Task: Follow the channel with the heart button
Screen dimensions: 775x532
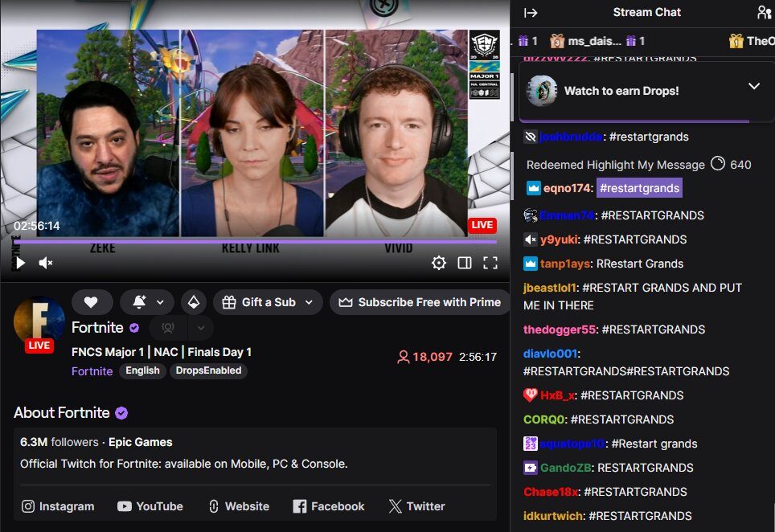Action: point(91,302)
